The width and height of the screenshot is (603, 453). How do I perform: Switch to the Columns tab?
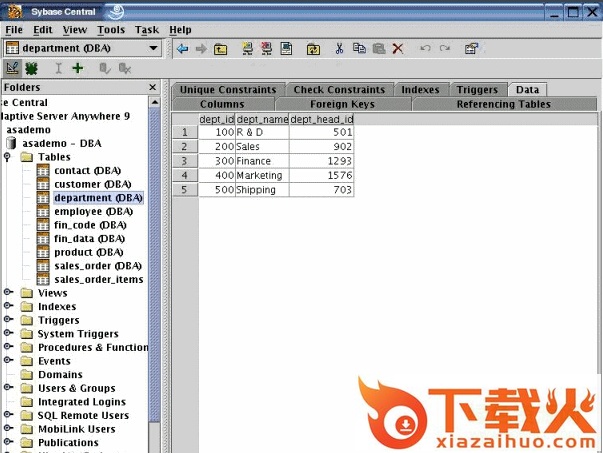[x=222, y=104]
